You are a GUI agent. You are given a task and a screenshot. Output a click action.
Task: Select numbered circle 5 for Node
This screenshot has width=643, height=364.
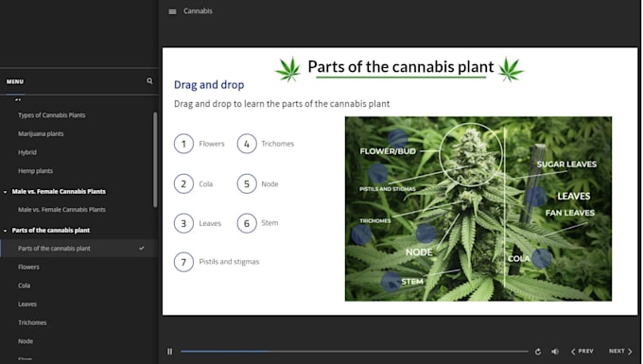click(x=247, y=184)
